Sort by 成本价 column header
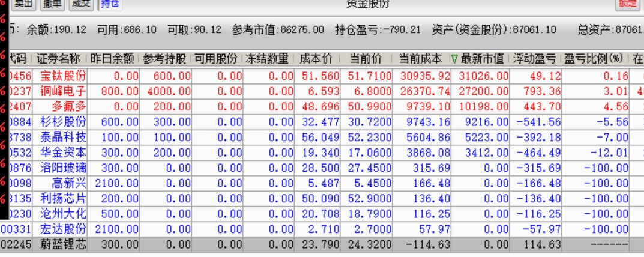 (316, 59)
